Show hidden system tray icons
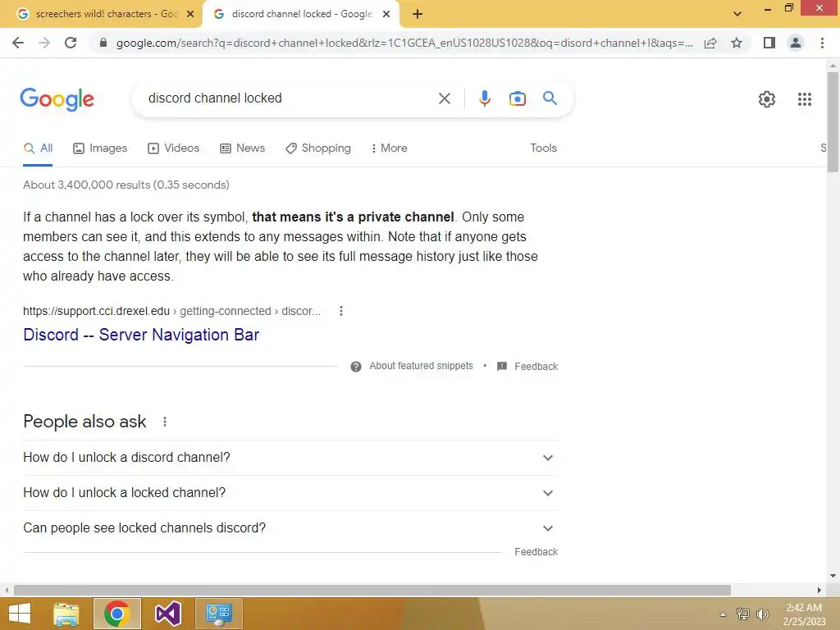840x630 pixels. pyautogui.click(x=723, y=614)
